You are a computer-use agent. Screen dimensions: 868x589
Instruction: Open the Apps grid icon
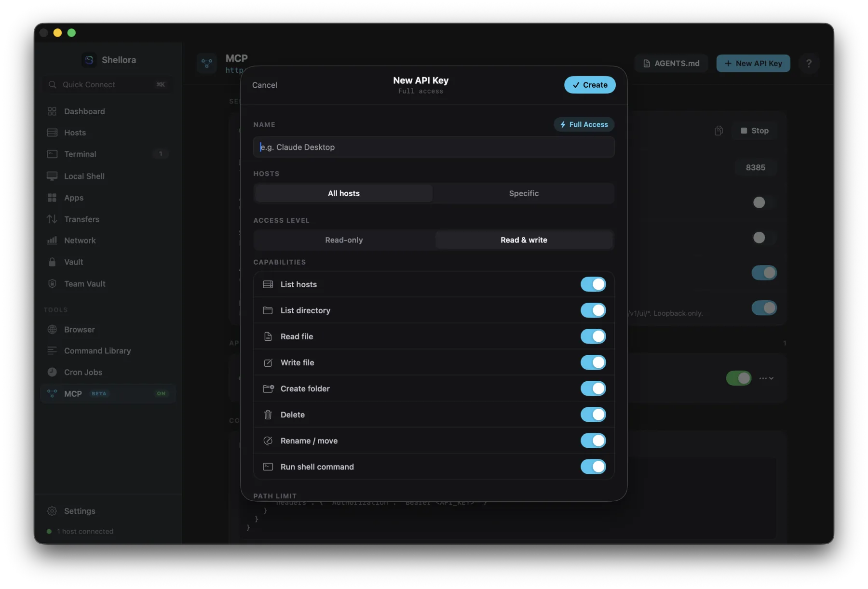[x=52, y=198]
